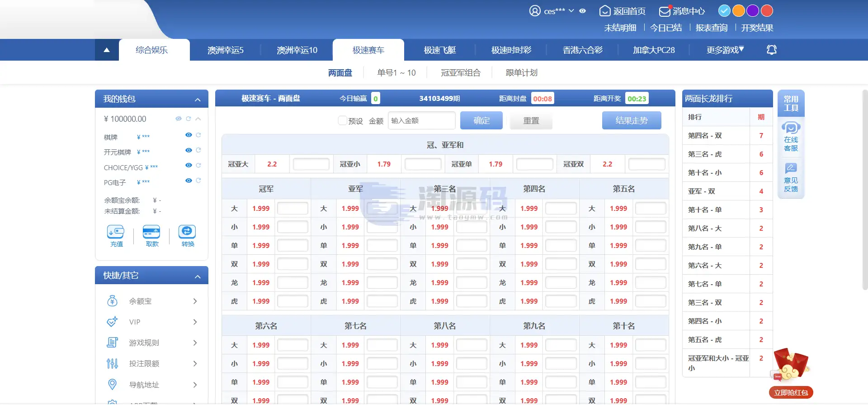Open 在线客服 online support icon
Screen dimensions: 868x405
pos(791,128)
